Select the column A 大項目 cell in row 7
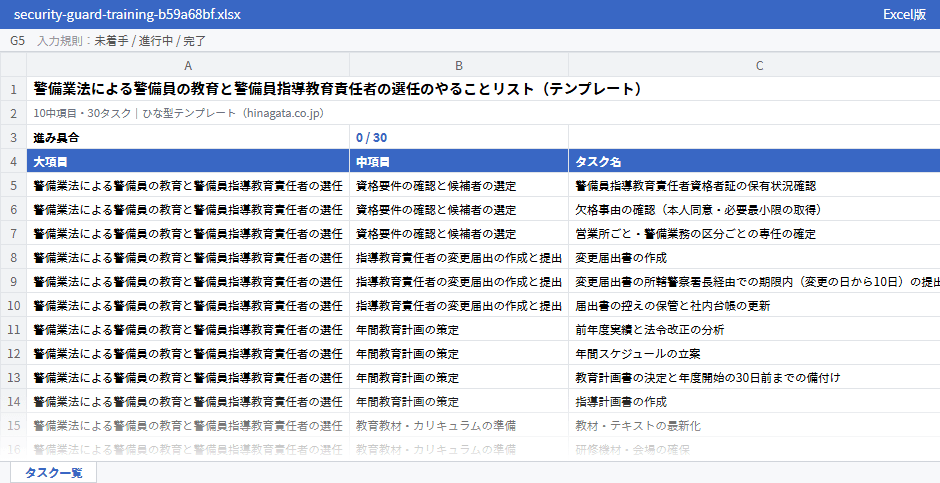 [188, 233]
